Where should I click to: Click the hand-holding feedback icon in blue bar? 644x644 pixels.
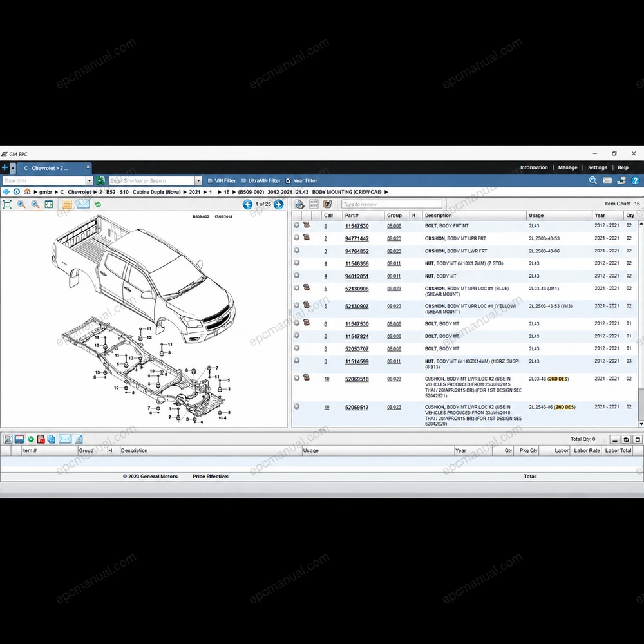click(x=621, y=180)
